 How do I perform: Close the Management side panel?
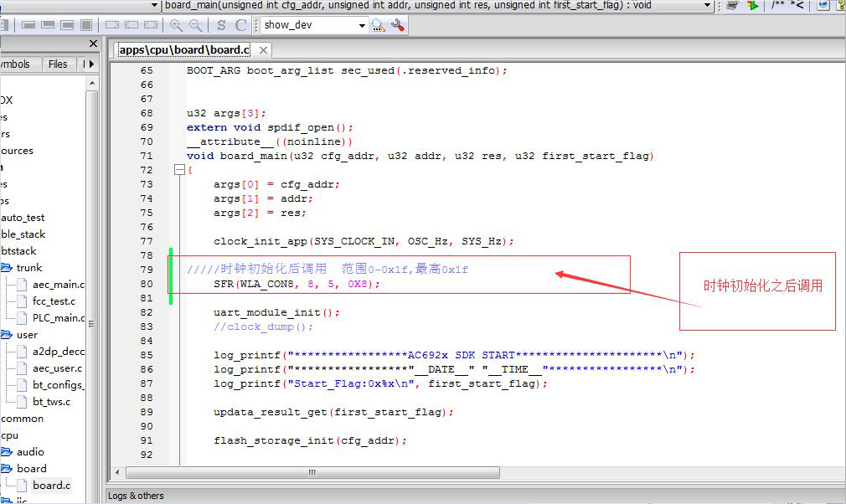point(93,44)
